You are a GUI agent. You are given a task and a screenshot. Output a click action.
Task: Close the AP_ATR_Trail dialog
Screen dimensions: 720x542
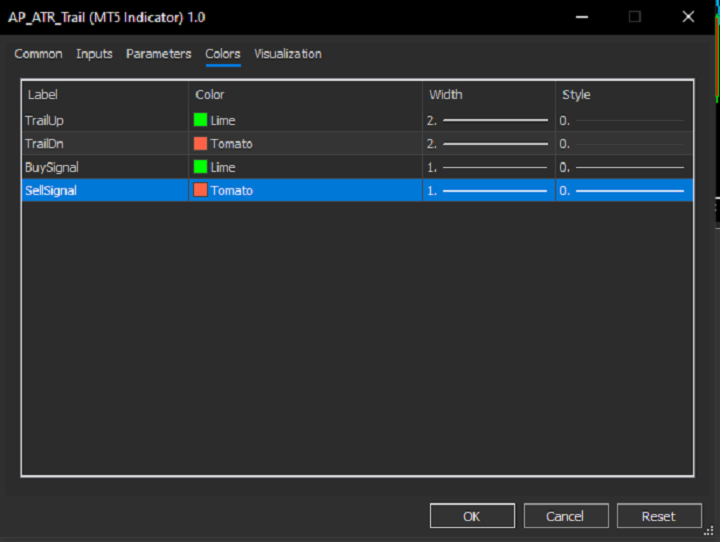(688, 17)
